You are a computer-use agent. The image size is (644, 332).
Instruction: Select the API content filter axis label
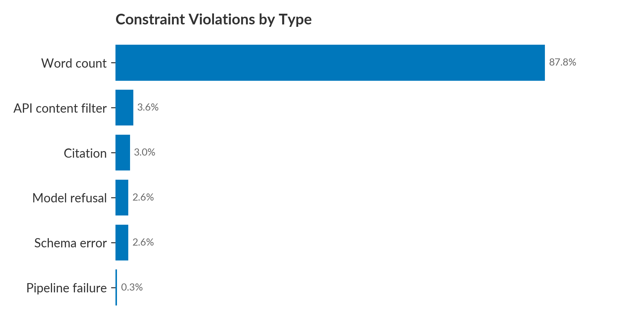click(60, 108)
